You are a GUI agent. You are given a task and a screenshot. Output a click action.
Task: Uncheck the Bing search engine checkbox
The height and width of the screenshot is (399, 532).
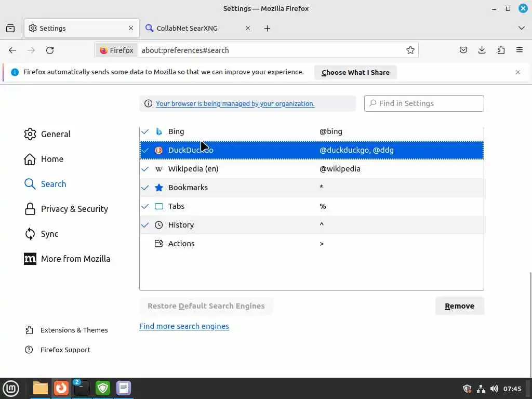145,131
